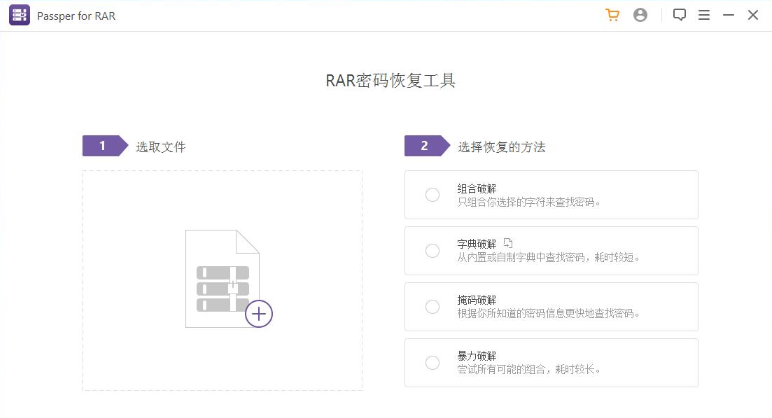Close the Passper for RAR window
Screen dimensions: 772x418
pos(753,15)
